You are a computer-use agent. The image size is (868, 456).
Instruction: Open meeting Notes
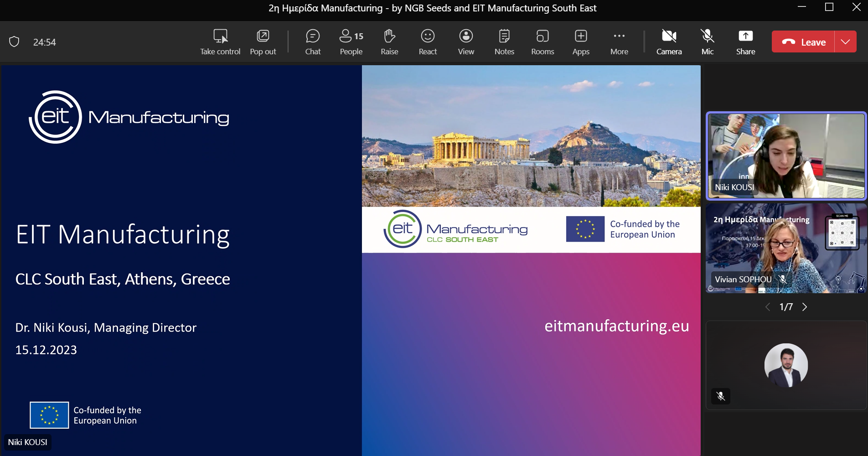click(504, 42)
